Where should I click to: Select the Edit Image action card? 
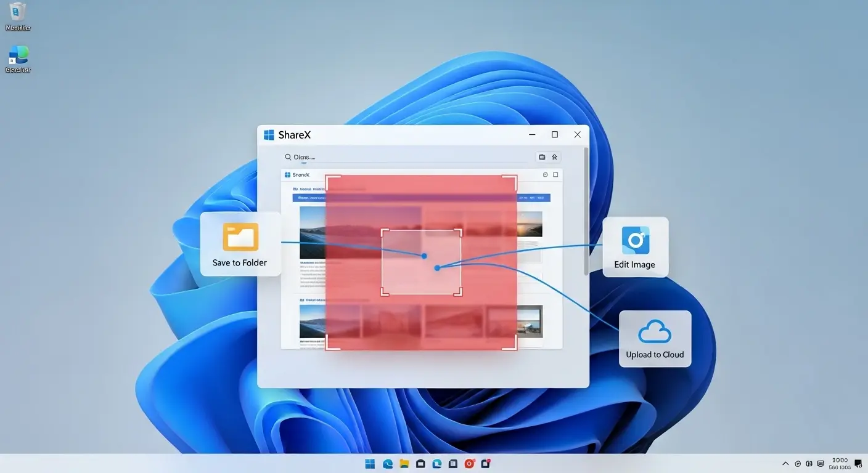click(x=634, y=247)
